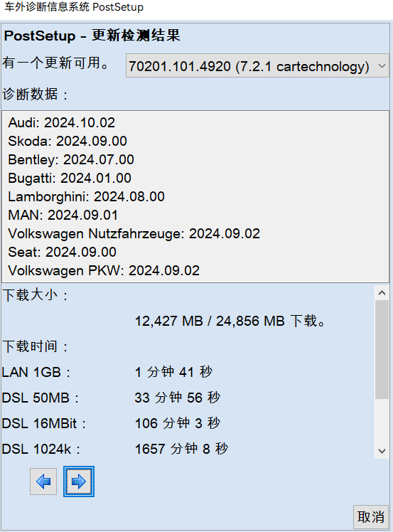Screen dimensions: 393x532
Task: Select the Volkswagen Nutzfahrzeuge data entry
Action: pos(134,234)
